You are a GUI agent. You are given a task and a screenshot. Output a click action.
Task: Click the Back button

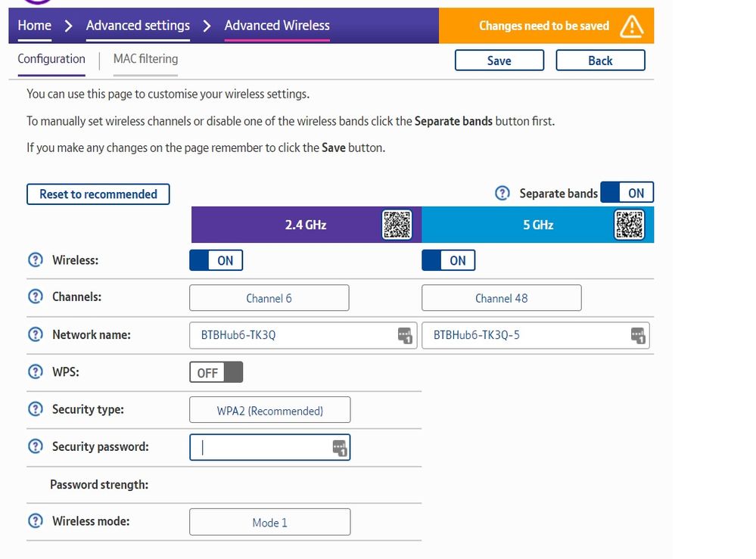pyautogui.click(x=600, y=61)
